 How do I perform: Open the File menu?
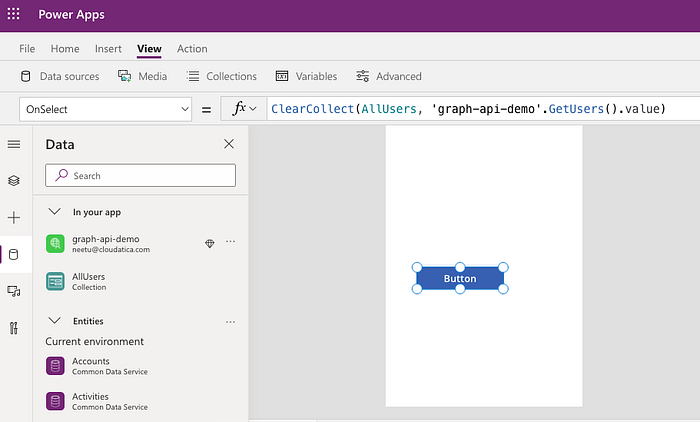[27, 49]
